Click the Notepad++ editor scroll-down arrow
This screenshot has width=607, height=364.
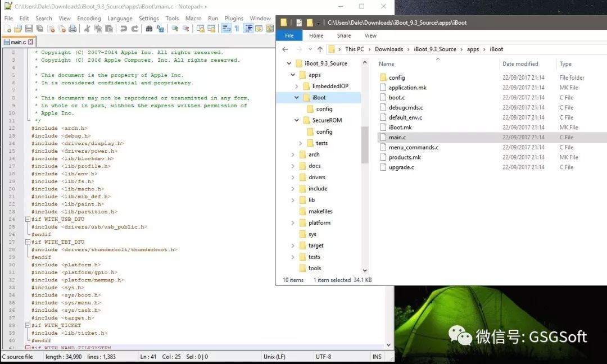tap(389, 345)
